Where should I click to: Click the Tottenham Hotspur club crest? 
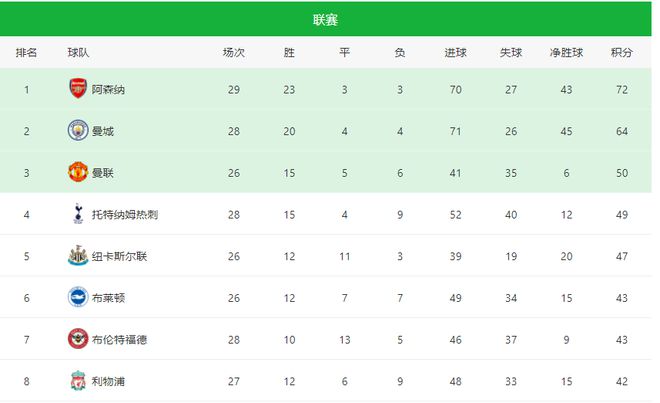pos(77,213)
